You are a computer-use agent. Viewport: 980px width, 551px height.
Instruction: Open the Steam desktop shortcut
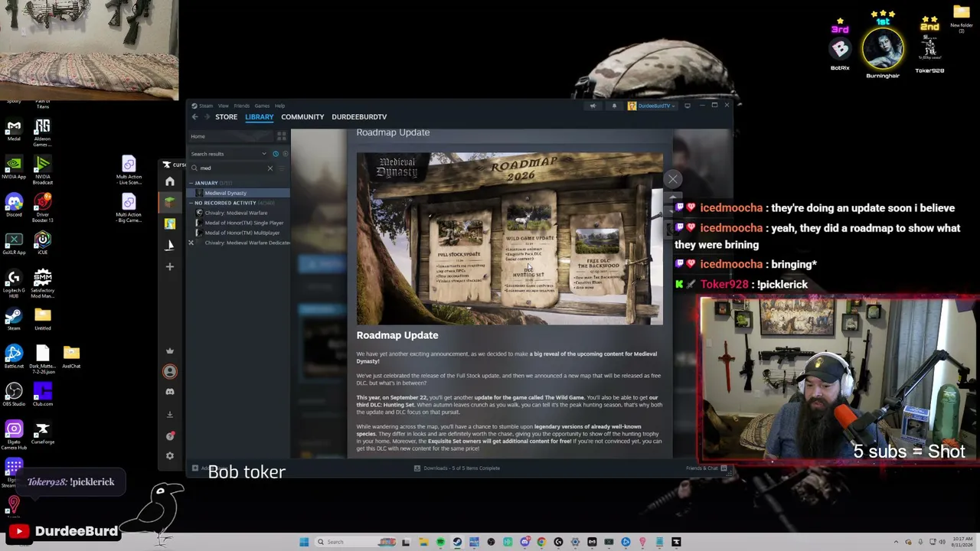[14, 318]
